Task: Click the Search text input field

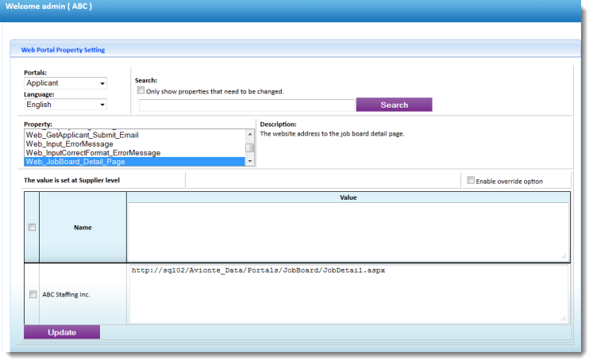Action: (246, 105)
